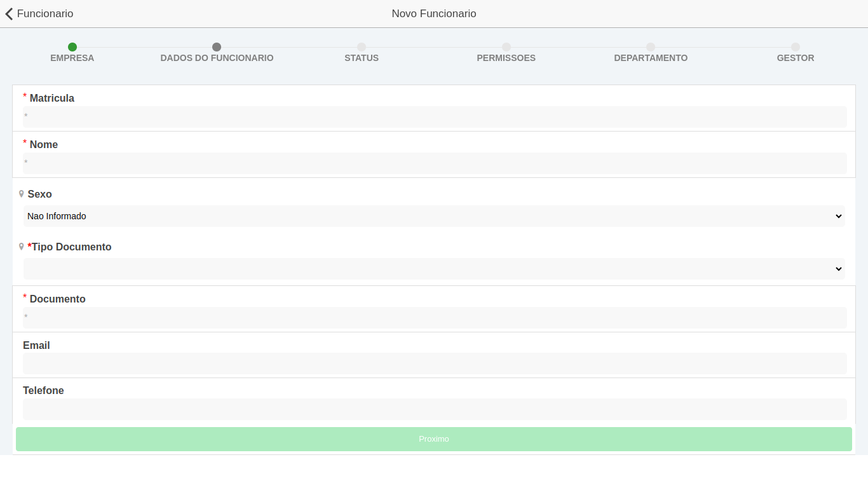This screenshot has height=483, width=868.
Task: Click the pin icon beside Tipo Documento
Action: point(22,247)
